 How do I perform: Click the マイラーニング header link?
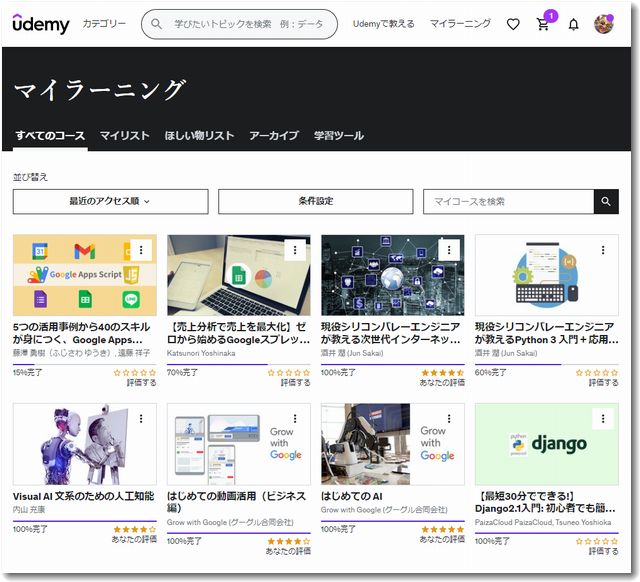point(460,24)
